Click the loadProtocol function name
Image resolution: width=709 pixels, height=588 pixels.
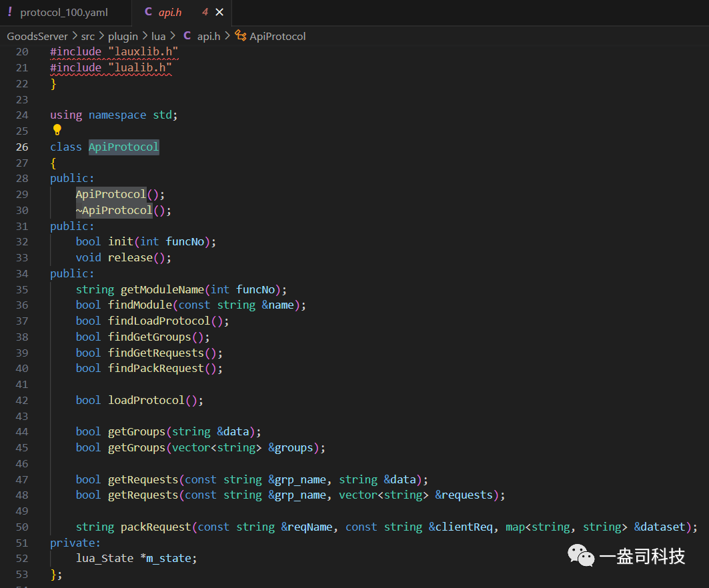[146, 401]
